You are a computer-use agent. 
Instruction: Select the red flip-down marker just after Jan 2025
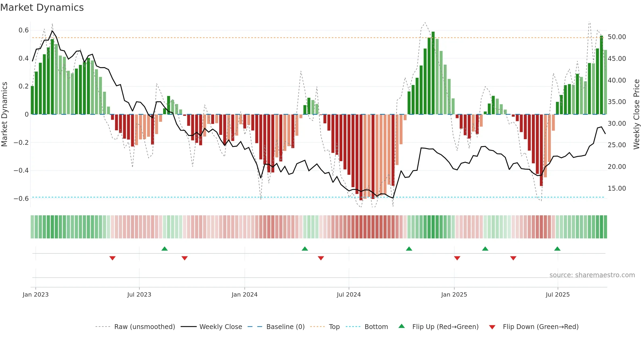457,258
